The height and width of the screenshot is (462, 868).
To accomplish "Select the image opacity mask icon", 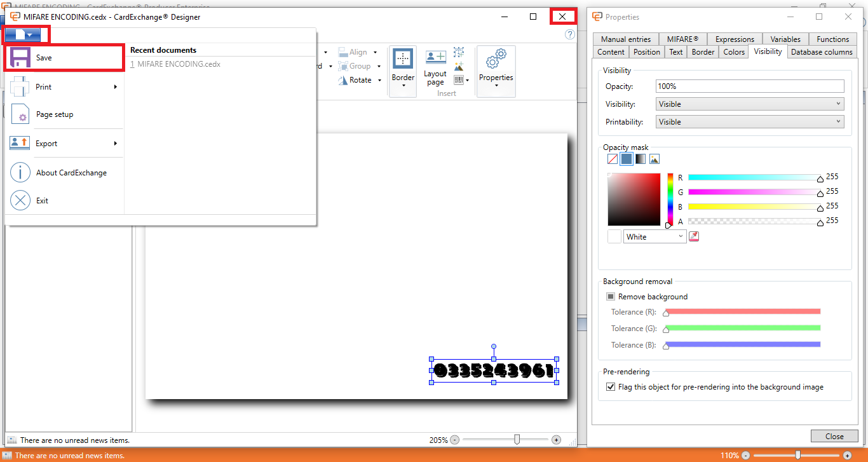I will tap(654, 159).
